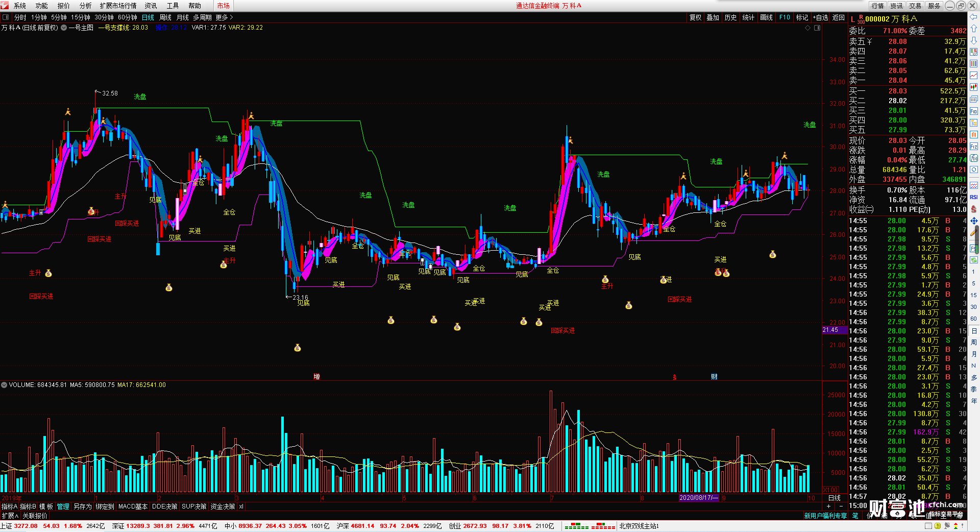980x532 pixels.
Task: Click the green refresh icon in sidebar
Action: point(974,260)
